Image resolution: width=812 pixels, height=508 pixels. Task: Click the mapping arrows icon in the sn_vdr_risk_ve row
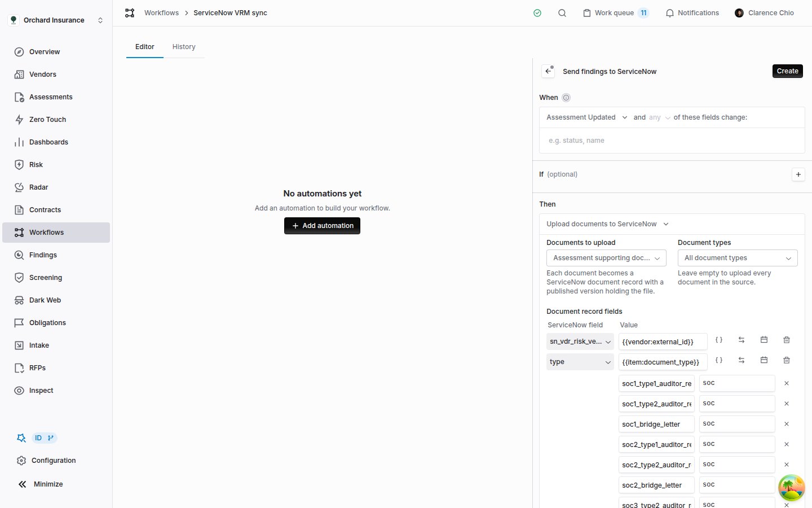pyautogui.click(x=742, y=340)
